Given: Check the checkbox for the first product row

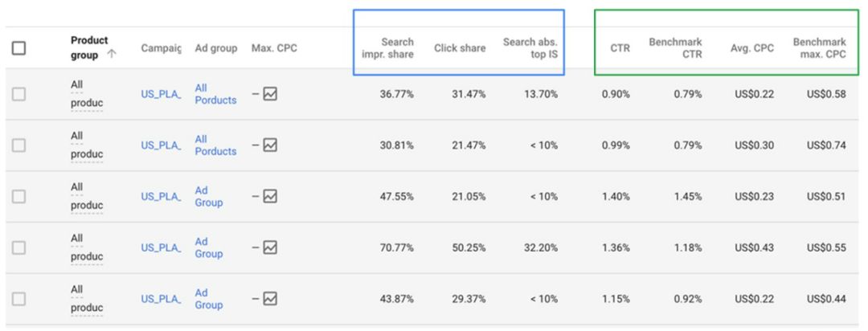Looking at the screenshot, I should [20, 94].
